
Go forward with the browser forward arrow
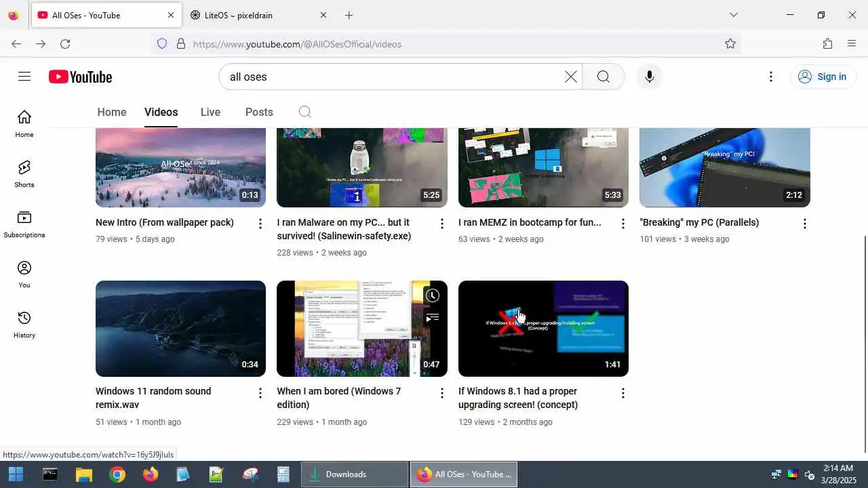[x=41, y=44]
